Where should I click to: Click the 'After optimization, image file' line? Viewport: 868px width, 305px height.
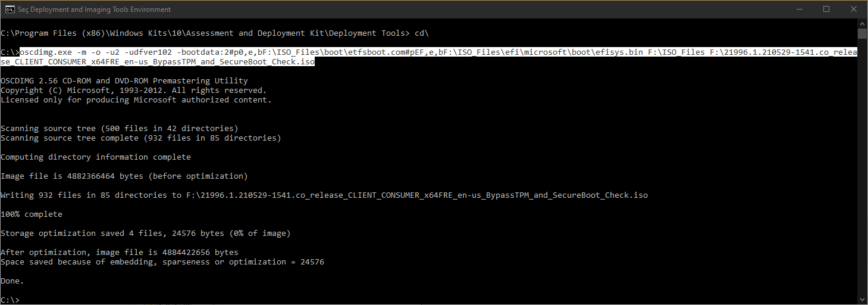tap(120, 252)
